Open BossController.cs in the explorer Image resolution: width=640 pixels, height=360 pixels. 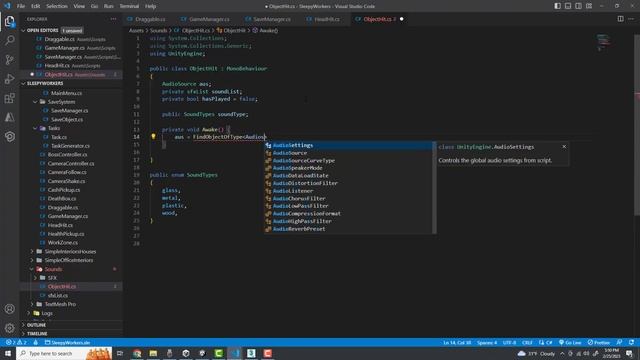[67, 155]
